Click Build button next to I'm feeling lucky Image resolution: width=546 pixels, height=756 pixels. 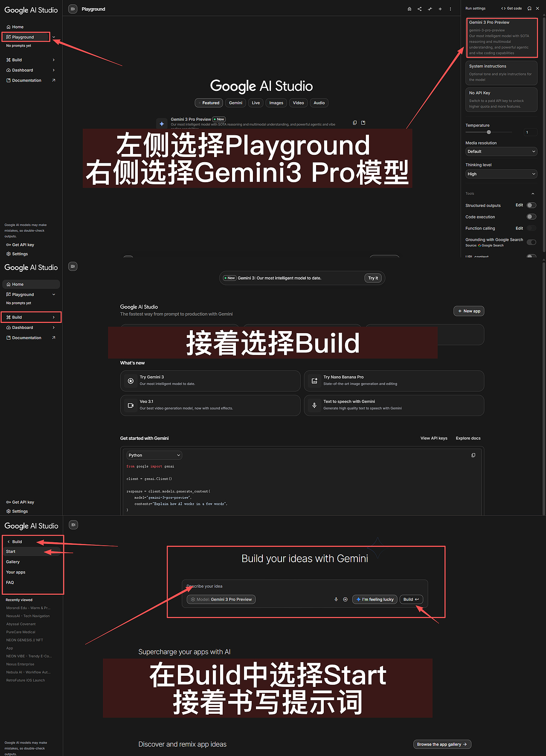click(411, 599)
